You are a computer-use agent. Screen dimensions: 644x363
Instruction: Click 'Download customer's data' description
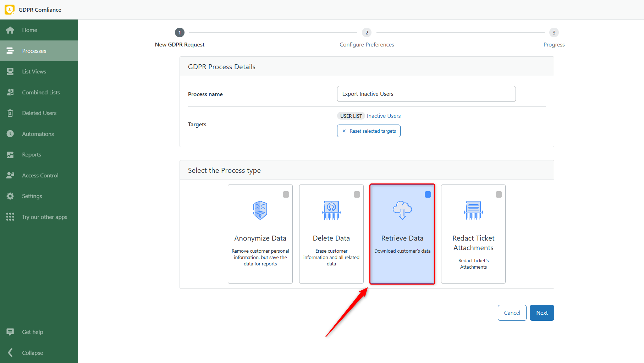pos(402,251)
